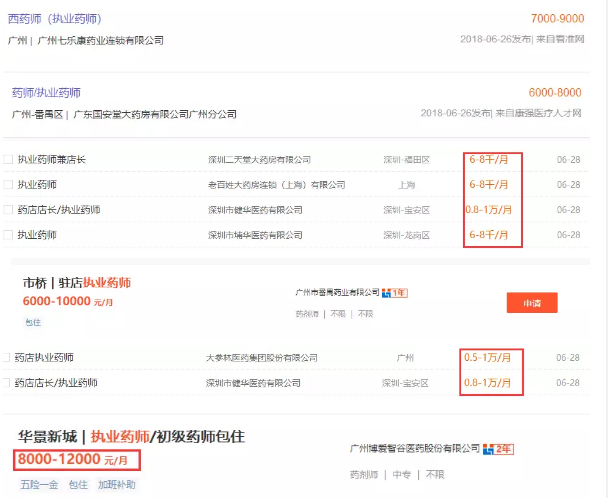Click 深圳-龙岗区 location text
Viewport: 608px width, 498px height.
(x=406, y=235)
